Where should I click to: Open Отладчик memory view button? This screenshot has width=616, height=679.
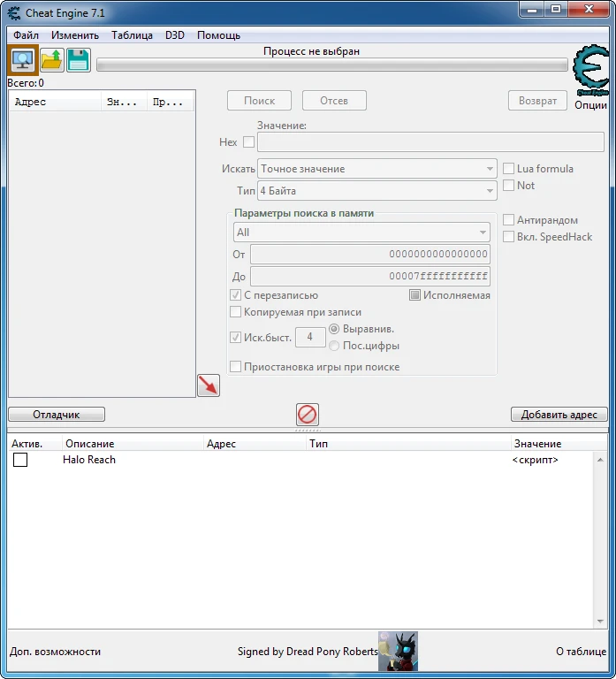[57, 415]
